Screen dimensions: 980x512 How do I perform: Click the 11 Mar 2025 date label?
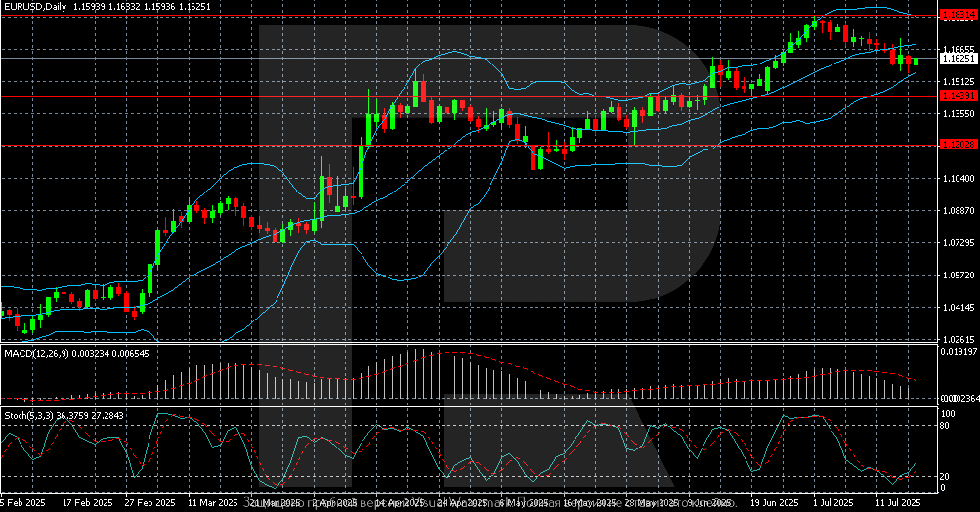click(x=213, y=503)
